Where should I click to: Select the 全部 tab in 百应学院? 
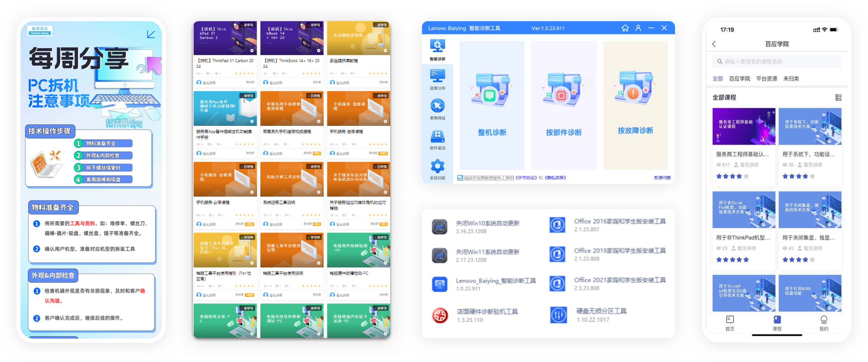717,78
